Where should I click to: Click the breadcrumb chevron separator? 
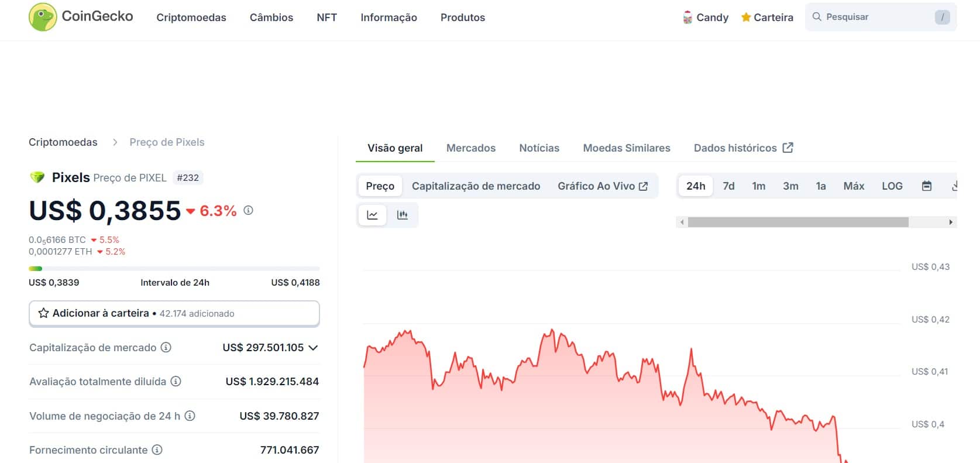[x=115, y=142]
